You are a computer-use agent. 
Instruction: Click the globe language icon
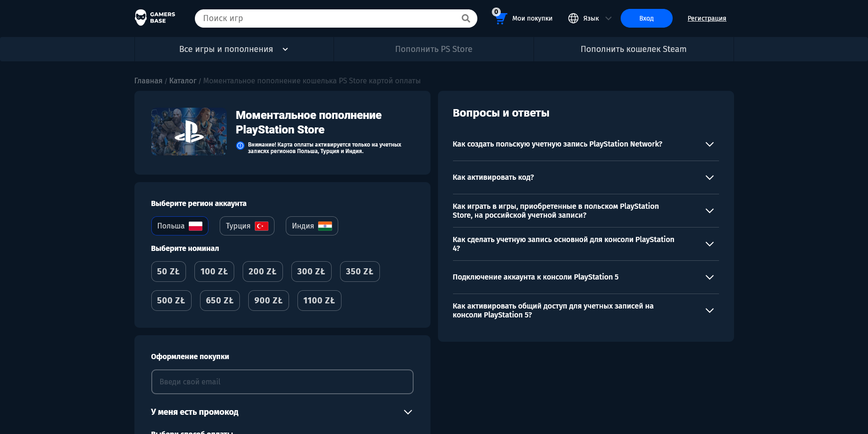pyautogui.click(x=573, y=18)
